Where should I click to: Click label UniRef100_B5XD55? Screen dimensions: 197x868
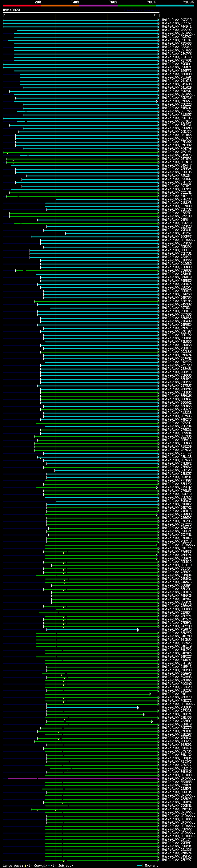[177, 782]
